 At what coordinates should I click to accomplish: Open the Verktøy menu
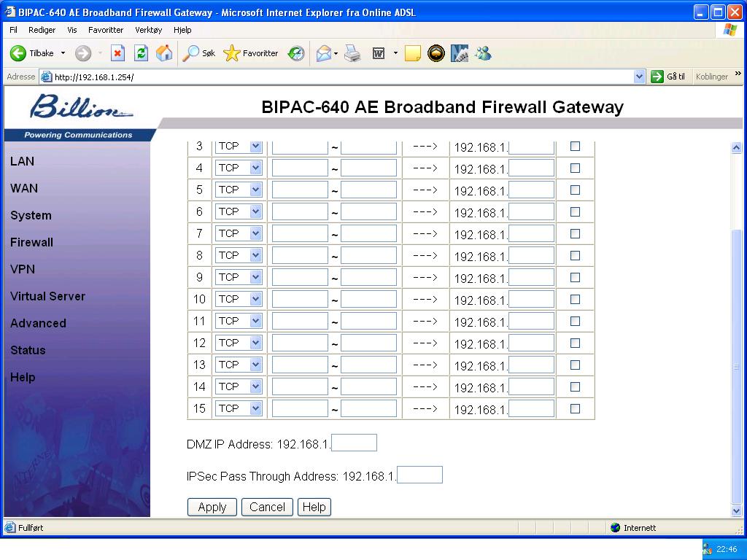click(149, 30)
